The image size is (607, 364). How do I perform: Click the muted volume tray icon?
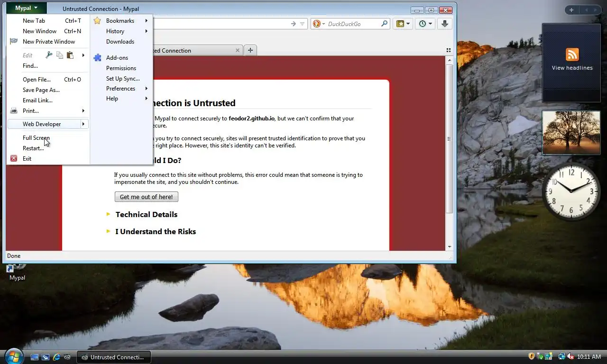click(x=570, y=356)
